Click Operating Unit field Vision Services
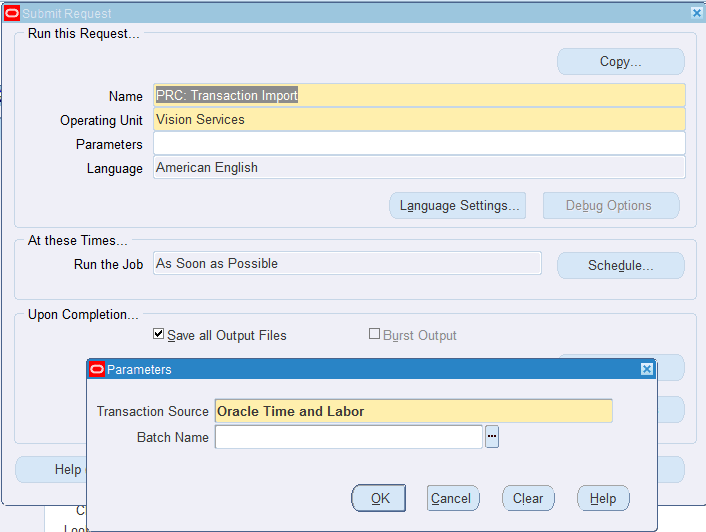The image size is (706, 532). pos(419,119)
